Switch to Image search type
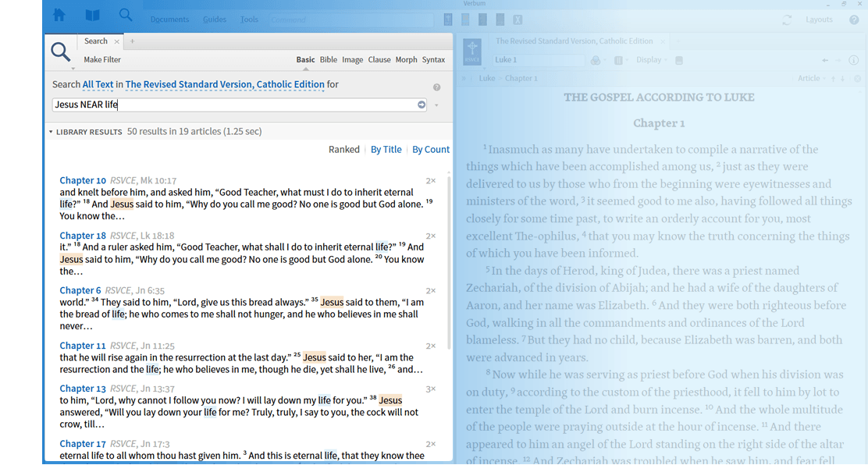The height and width of the screenshot is (465, 868). (353, 60)
